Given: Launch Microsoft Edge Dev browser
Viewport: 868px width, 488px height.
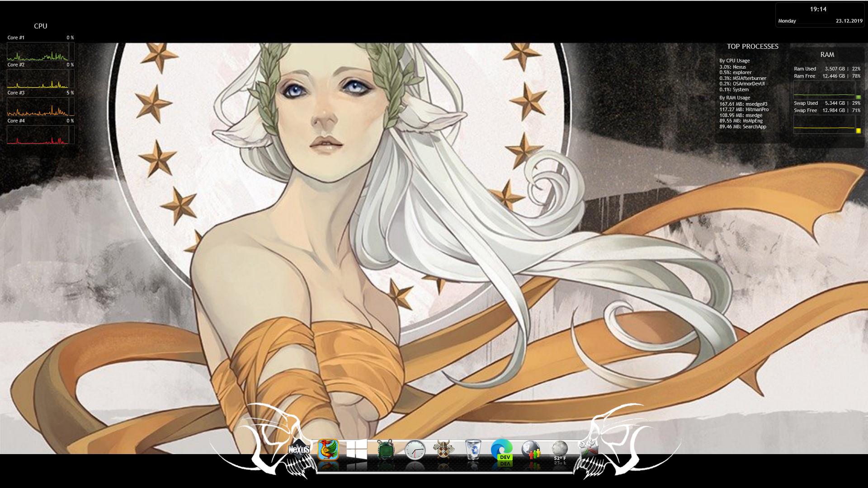Looking at the screenshot, I should (502, 450).
